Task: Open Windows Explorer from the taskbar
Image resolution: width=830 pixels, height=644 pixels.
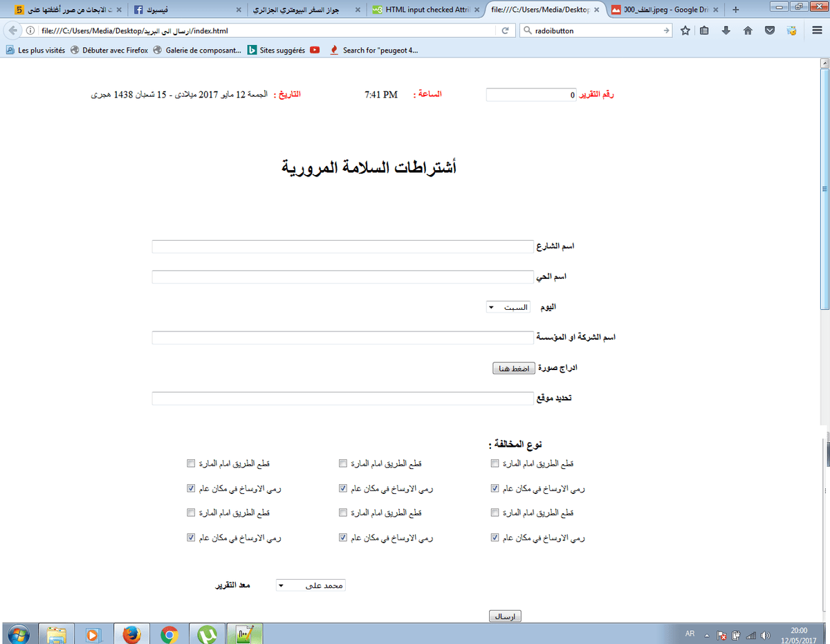Action: coord(56,634)
